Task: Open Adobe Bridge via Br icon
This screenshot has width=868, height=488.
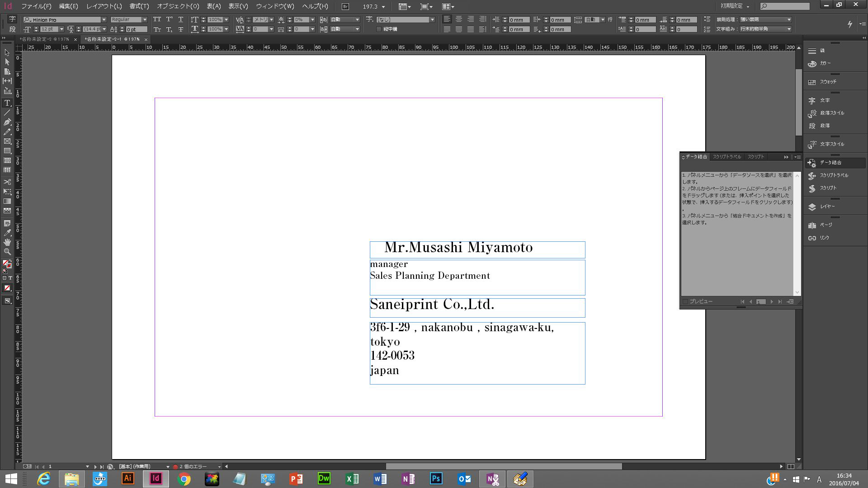Action: pos(345,6)
